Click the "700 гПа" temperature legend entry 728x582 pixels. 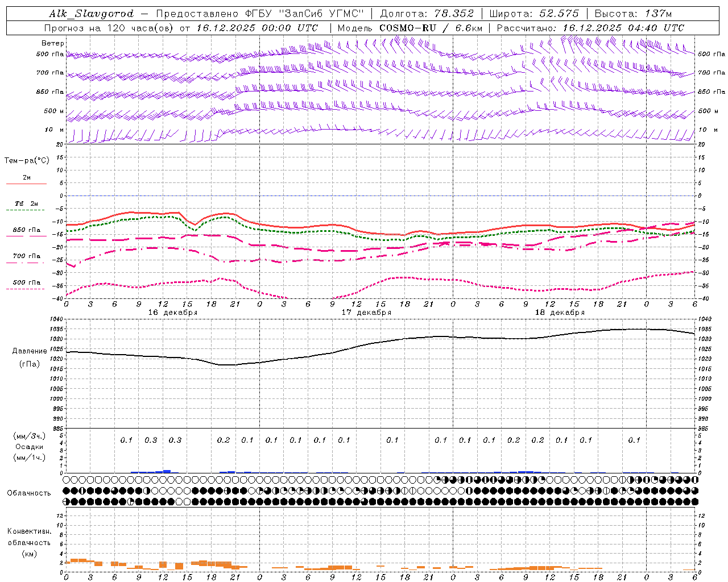[x=27, y=256]
